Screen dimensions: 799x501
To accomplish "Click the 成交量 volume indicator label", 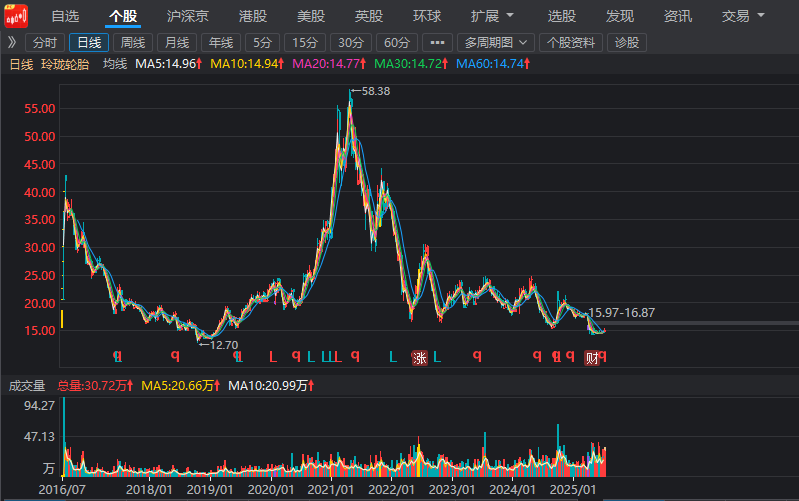I will (x=27, y=385).
